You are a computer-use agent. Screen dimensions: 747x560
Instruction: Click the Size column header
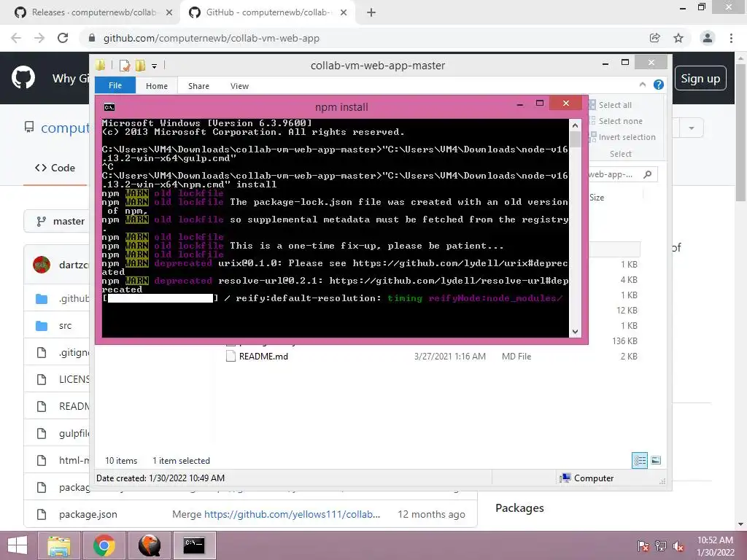[597, 197]
